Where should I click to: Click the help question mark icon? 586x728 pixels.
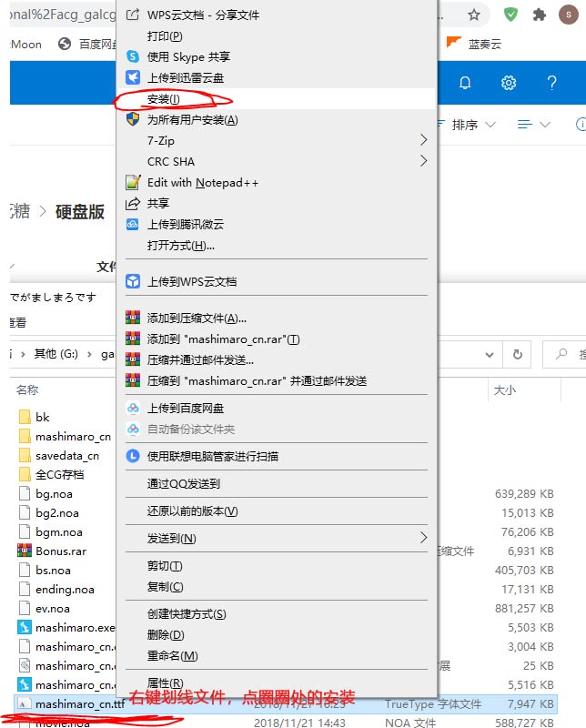coord(551,83)
